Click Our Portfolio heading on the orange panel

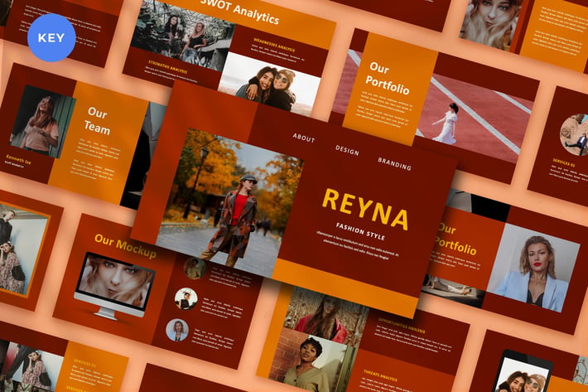coord(388,79)
